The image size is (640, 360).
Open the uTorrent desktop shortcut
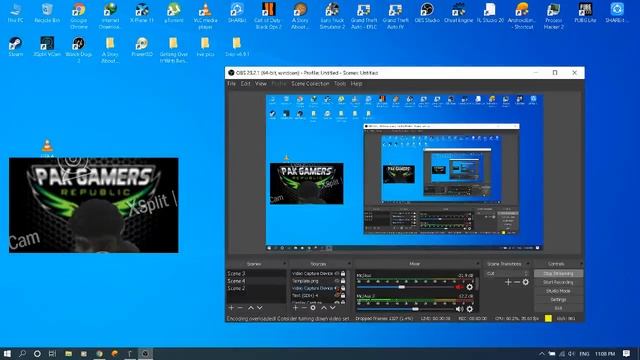[x=173, y=13]
